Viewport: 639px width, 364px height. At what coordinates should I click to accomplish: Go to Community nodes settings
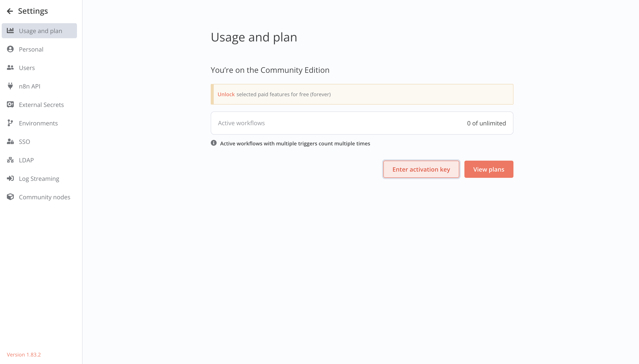coord(39,197)
